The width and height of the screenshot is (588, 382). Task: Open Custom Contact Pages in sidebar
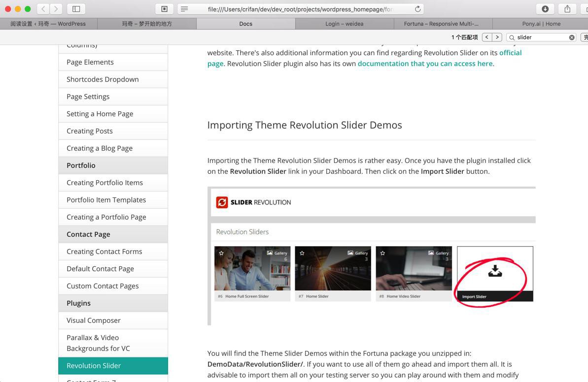pos(113,286)
